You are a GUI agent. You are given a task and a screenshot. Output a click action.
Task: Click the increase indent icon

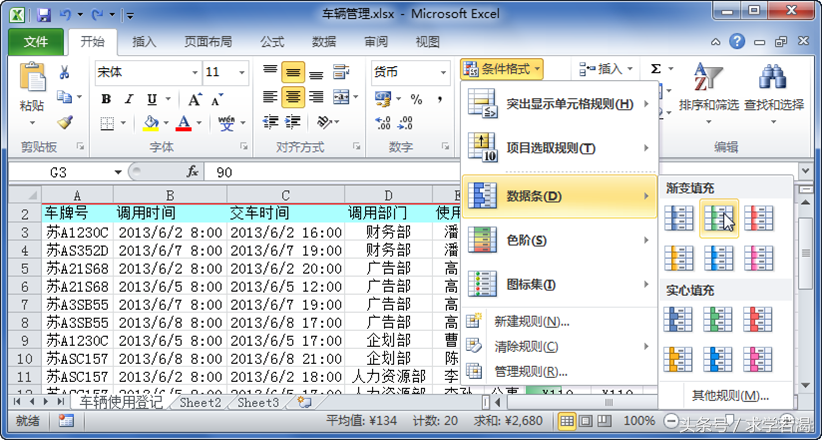point(293,122)
